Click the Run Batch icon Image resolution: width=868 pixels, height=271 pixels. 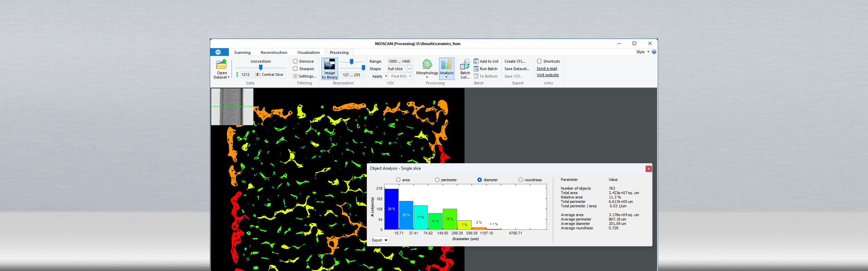point(476,69)
